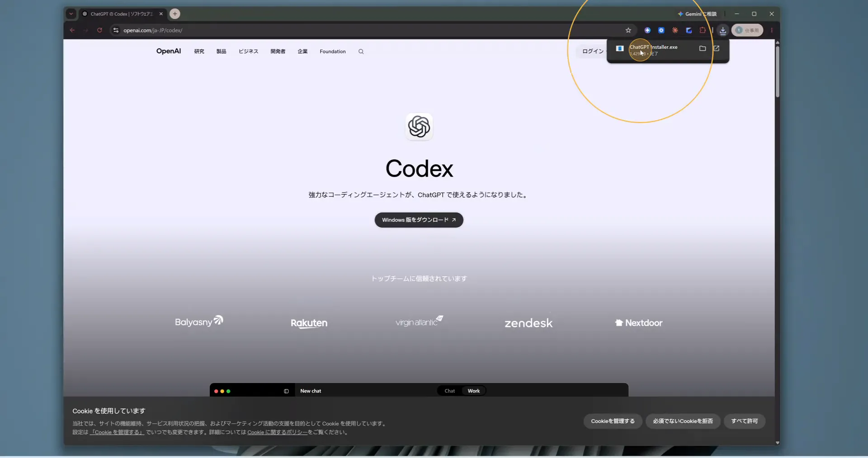Click the トップチームに信頼されています heading text
This screenshot has height=458, width=868.
pyautogui.click(x=419, y=279)
